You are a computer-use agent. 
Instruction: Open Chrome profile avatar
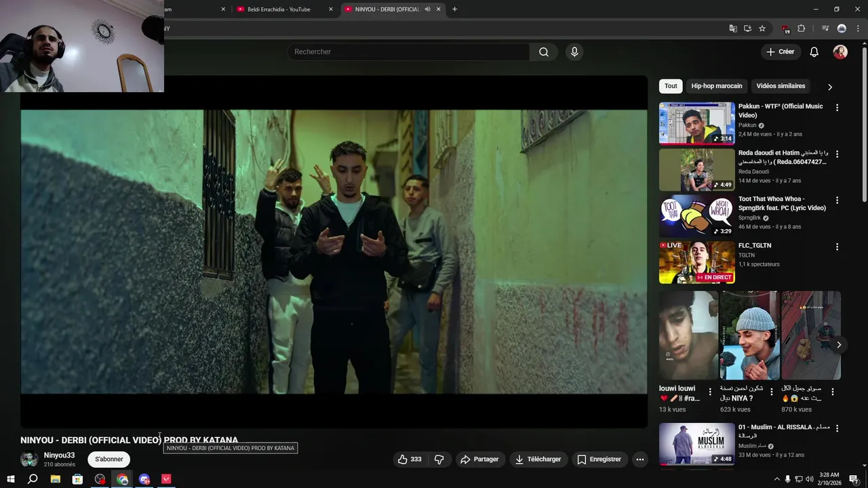click(x=842, y=28)
